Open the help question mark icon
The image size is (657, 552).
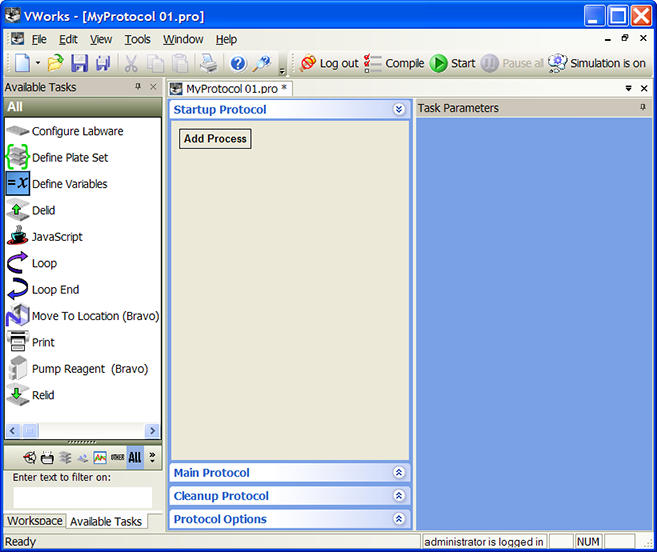(238, 63)
